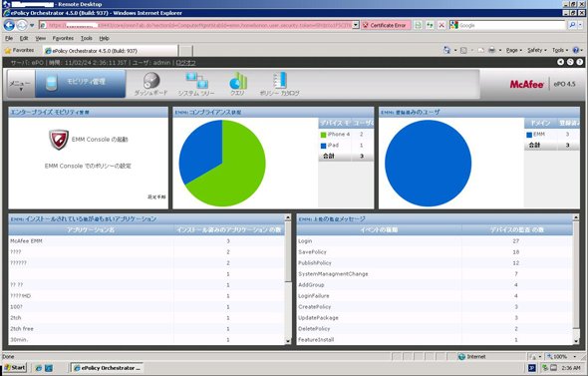Image resolution: width=588 pixels, height=376 pixels.
Task: Click the registered users pie chart
Action: 428,164
